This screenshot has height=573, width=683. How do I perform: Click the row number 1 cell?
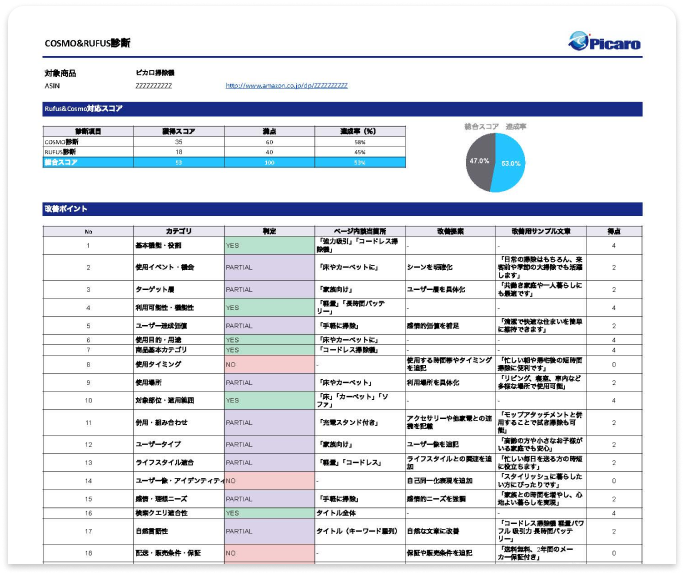(x=88, y=245)
